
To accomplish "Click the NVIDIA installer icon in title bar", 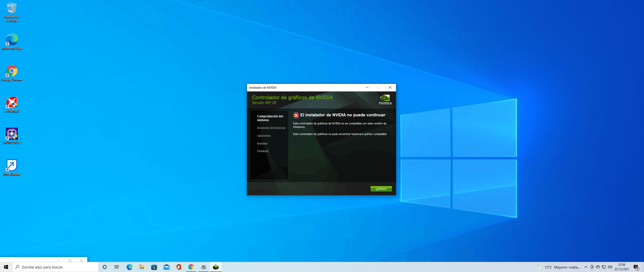I will coord(250,87).
